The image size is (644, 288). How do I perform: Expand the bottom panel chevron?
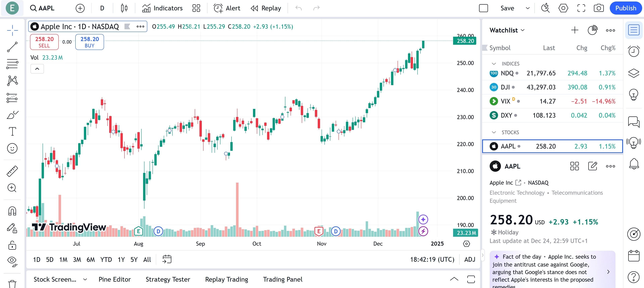[454, 279]
